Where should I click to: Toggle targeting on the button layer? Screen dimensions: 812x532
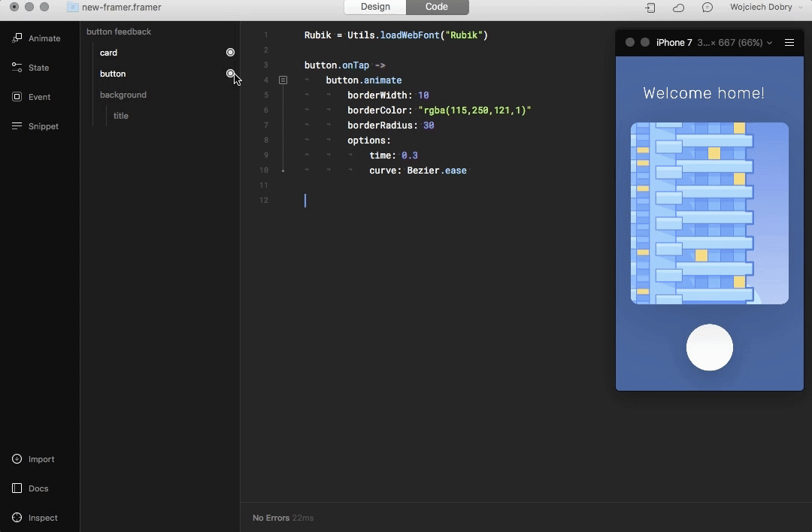[x=231, y=74]
